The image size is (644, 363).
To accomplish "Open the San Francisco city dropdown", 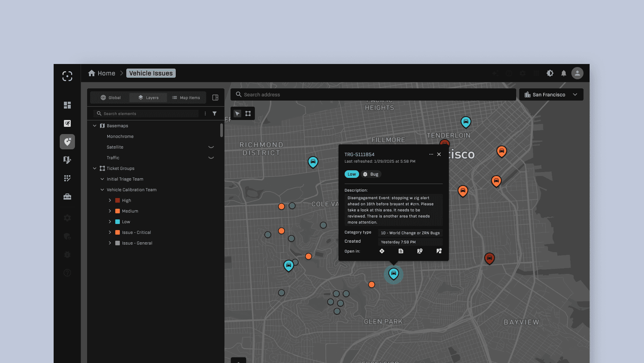I will tap(551, 94).
